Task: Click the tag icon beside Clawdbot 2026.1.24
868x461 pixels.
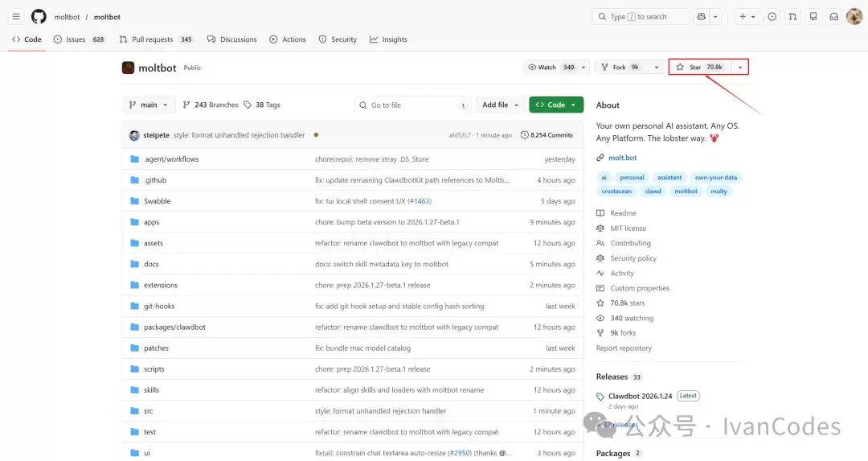Action: tap(600, 397)
